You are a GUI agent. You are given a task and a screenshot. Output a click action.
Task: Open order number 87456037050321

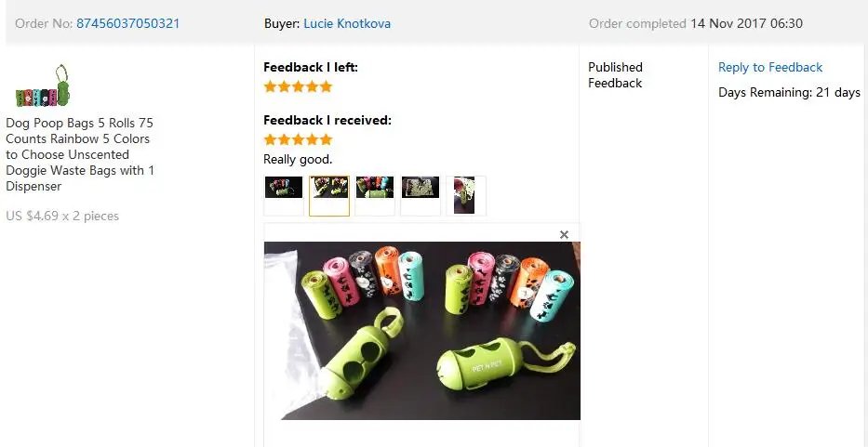(x=127, y=24)
